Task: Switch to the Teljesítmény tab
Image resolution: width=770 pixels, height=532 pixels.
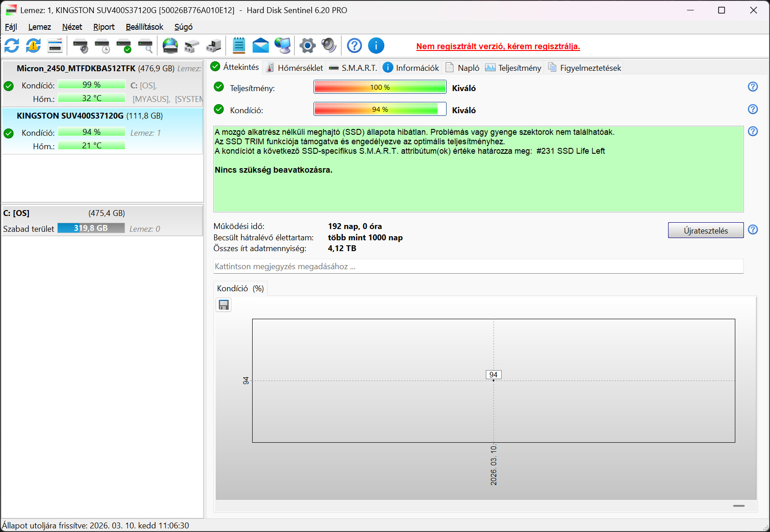Action: point(513,68)
